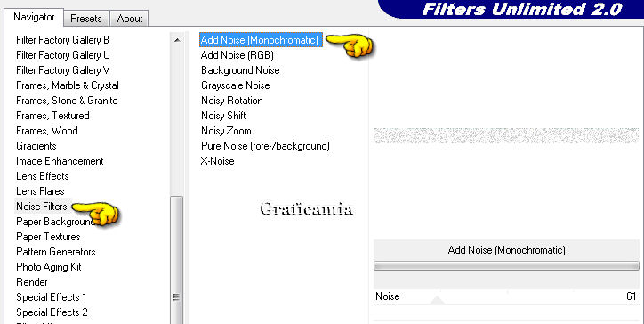Select the Navigator tab
This screenshot has height=324, width=644.
click(34, 17)
